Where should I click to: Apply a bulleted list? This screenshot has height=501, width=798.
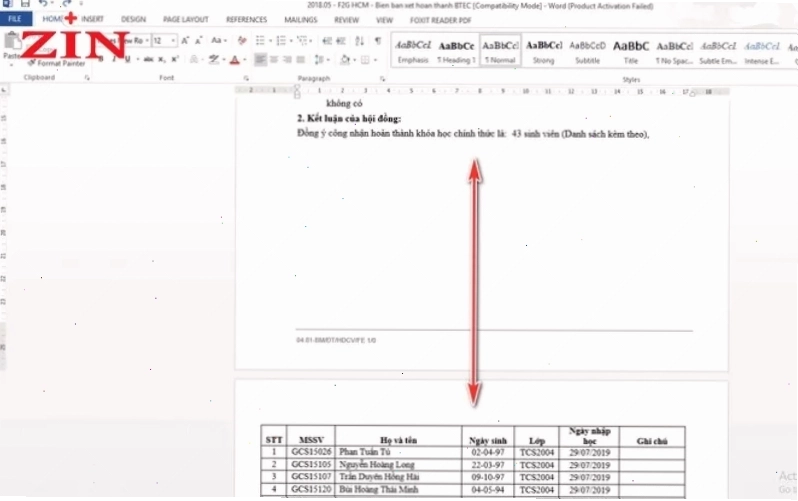[x=260, y=41]
